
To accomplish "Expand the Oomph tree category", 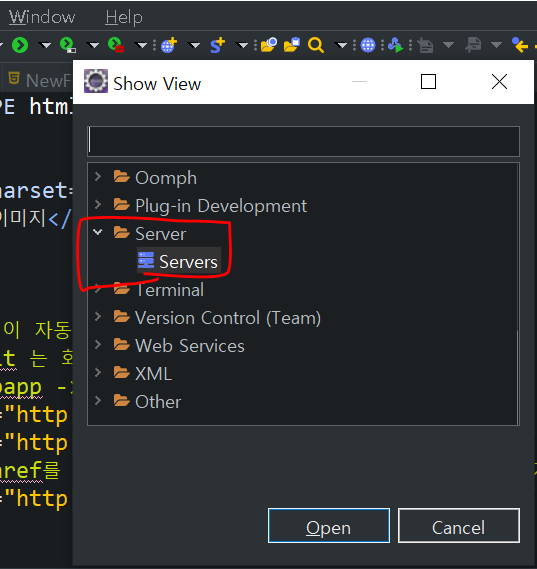I will click(98, 177).
